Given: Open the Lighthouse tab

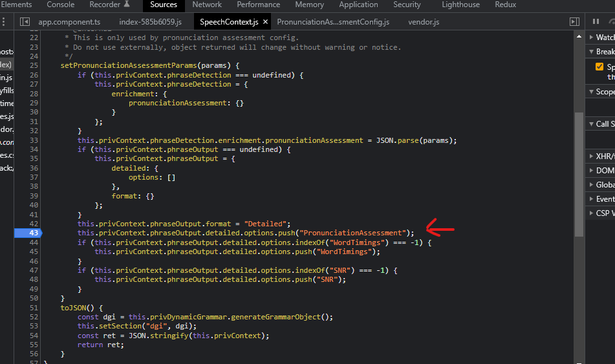Looking at the screenshot, I should [461, 5].
